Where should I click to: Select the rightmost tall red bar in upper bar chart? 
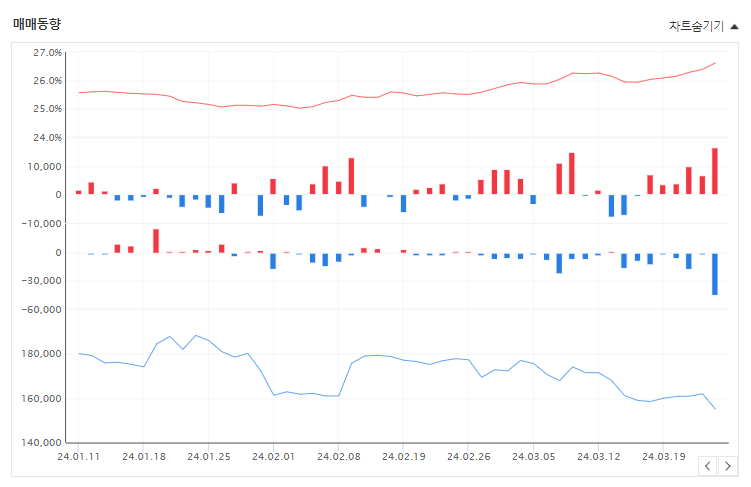pyautogui.click(x=715, y=171)
